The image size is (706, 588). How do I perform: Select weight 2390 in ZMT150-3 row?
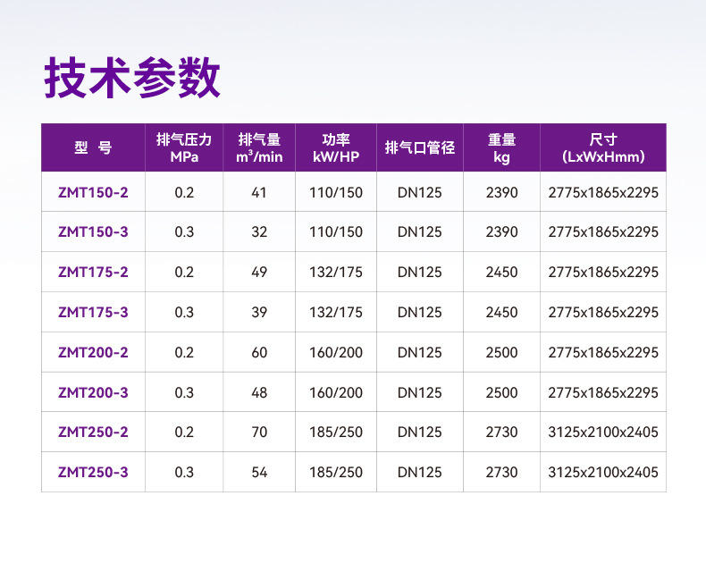501,231
